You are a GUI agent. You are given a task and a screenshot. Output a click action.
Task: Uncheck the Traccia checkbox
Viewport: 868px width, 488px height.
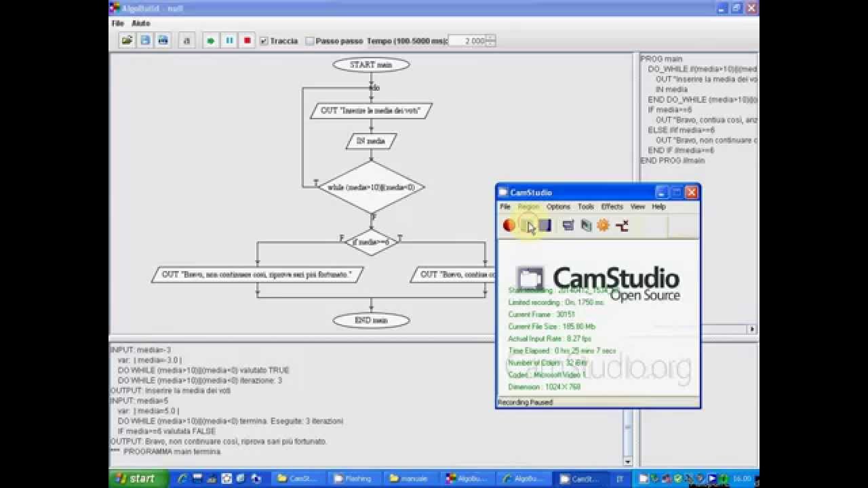264,41
